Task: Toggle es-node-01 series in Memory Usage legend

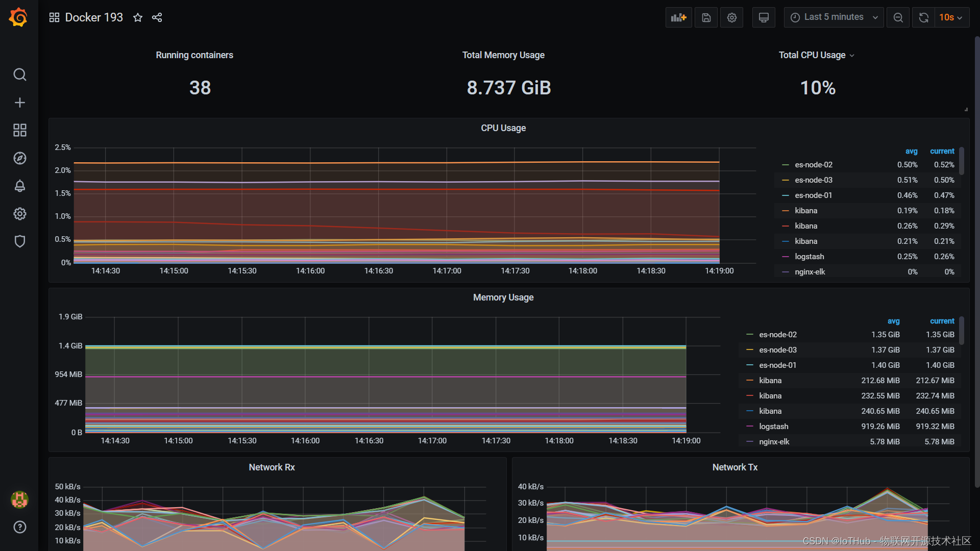Action: coord(778,365)
